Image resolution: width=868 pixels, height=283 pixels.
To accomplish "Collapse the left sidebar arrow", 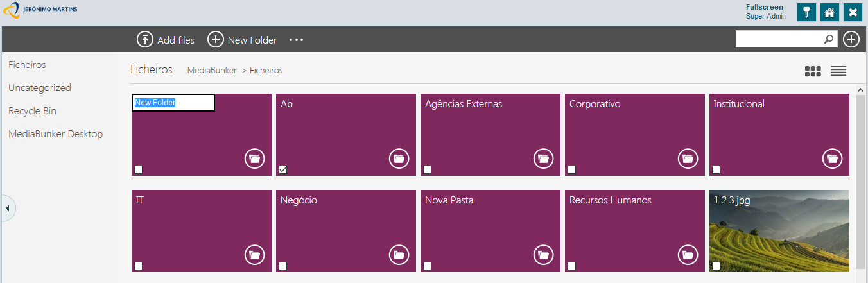I will coord(7,208).
